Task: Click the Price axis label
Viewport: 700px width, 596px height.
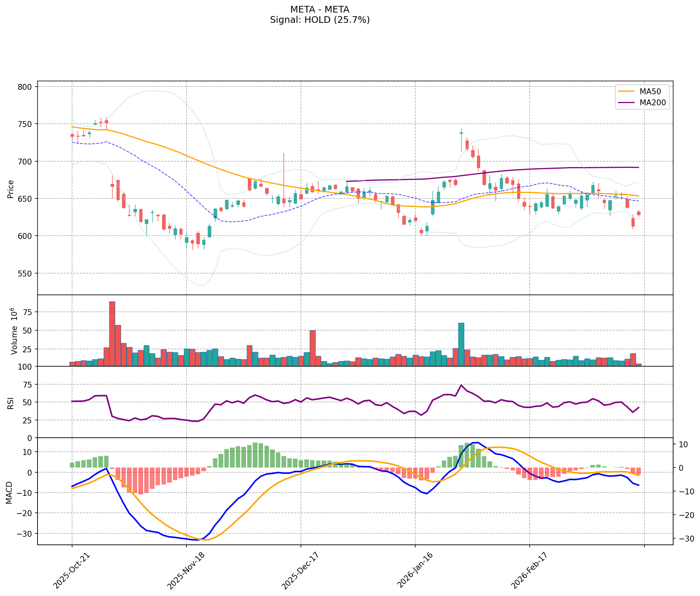Action: (11, 189)
